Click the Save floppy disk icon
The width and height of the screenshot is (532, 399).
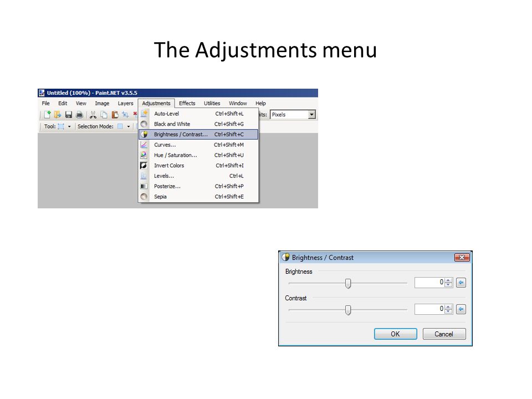[69, 115]
